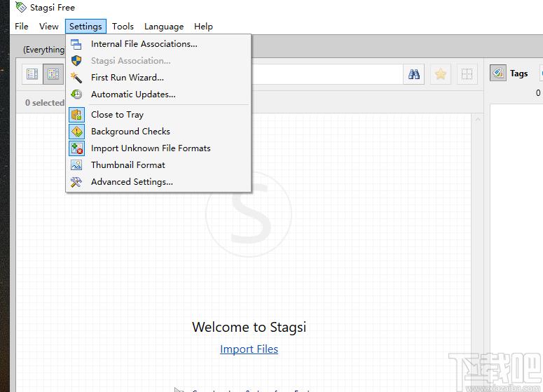Click the Thumbnail Format picture icon
Viewport: 543px width, 392px height.
pos(76,165)
